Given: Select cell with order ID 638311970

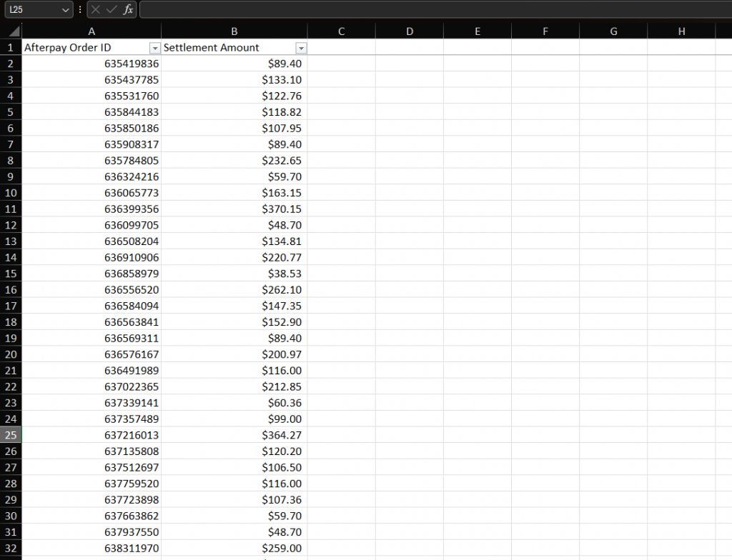Looking at the screenshot, I should (91, 549).
